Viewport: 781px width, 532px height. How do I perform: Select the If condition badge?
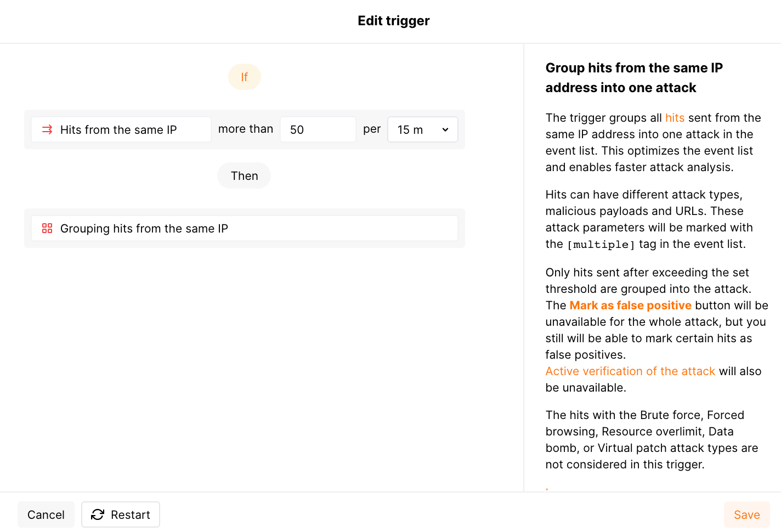[244, 77]
